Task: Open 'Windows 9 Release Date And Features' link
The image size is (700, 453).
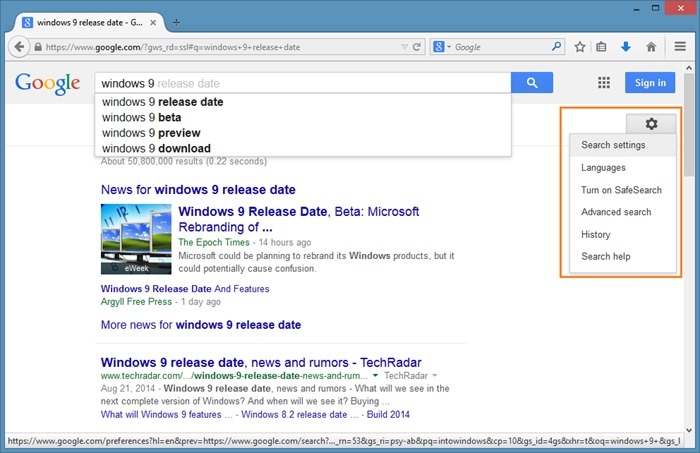Action: [185, 289]
